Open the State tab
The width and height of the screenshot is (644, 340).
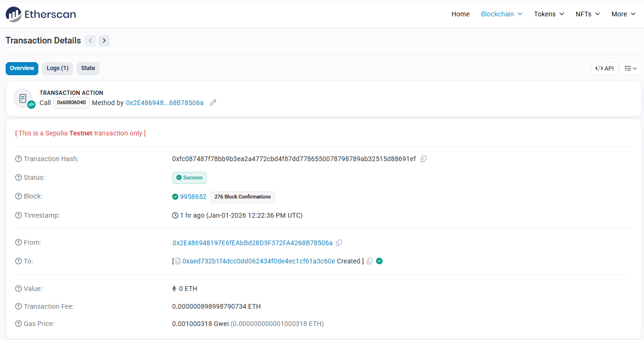tap(88, 68)
